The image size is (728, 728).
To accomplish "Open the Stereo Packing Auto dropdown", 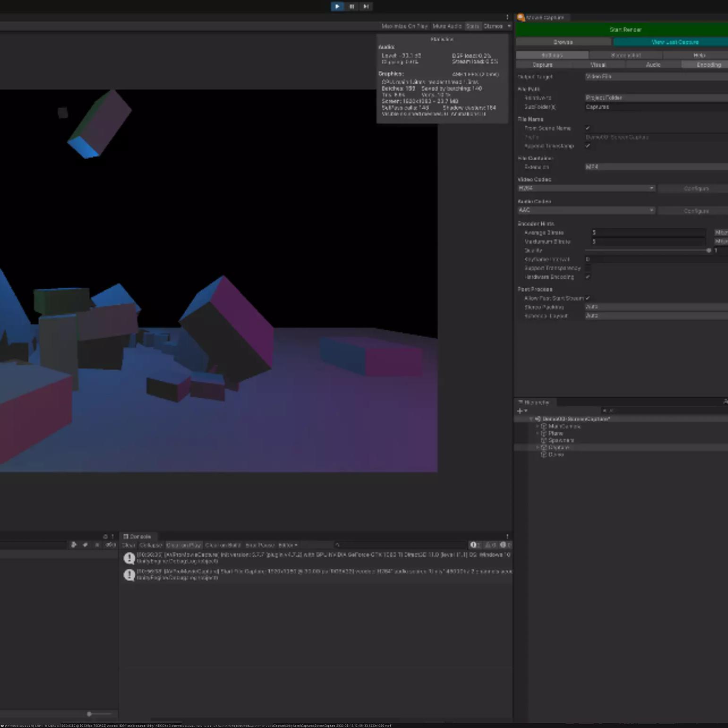I will tap(656, 307).
